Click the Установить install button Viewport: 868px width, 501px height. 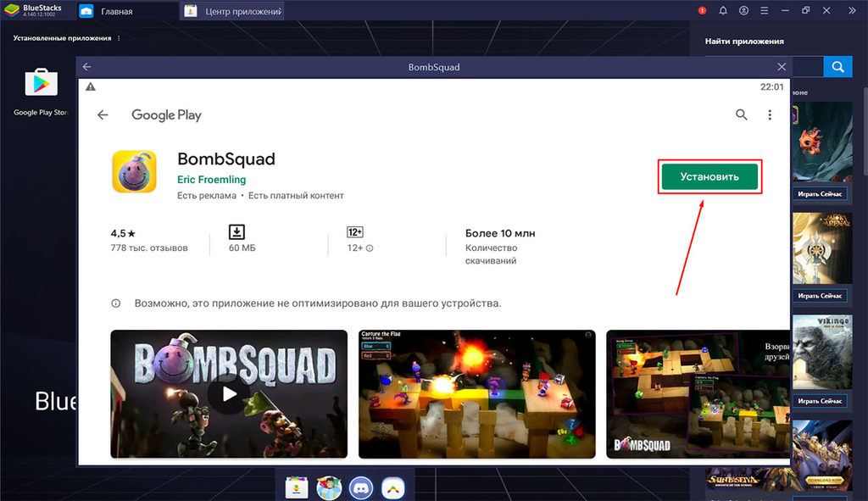pos(709,176)
